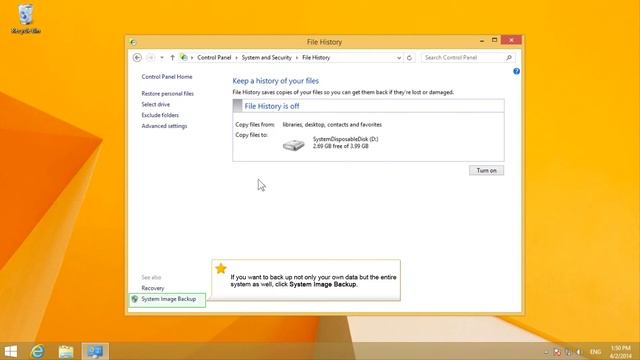This screenshot has height=360, width=640.
Task: Open the Windows Start button
Action: 11,351
